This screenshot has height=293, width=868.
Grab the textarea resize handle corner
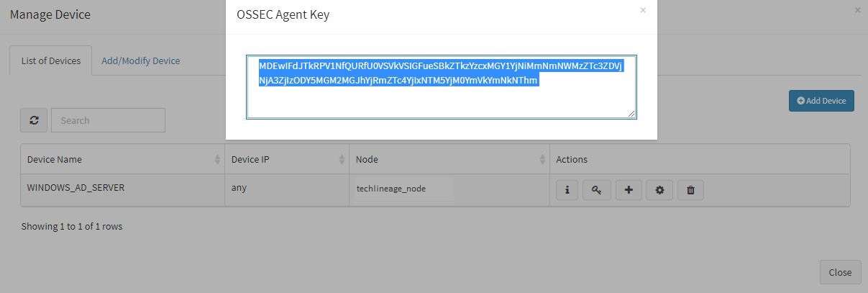[631, 113]
